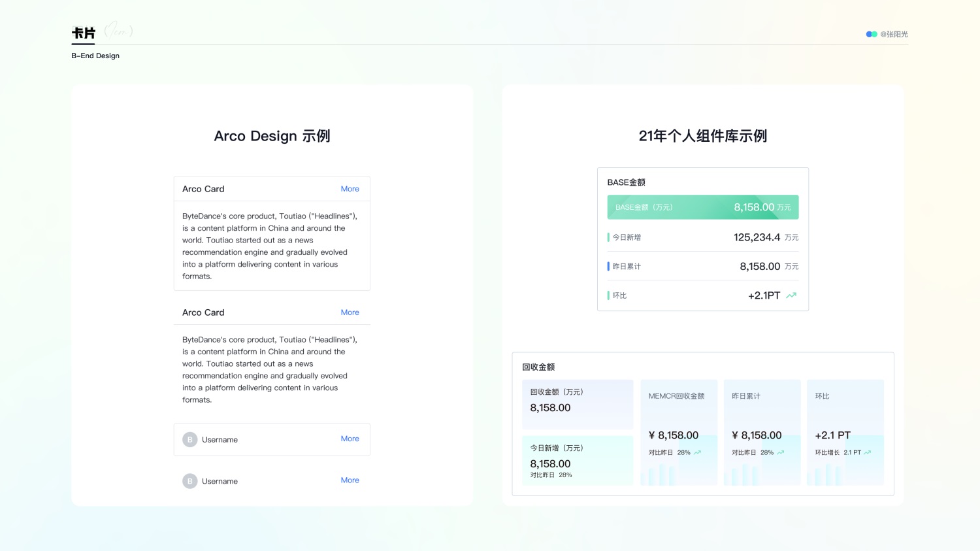980x551 pixels.
Task: Click the 回收金额 panel title
Action: point(538,367)
